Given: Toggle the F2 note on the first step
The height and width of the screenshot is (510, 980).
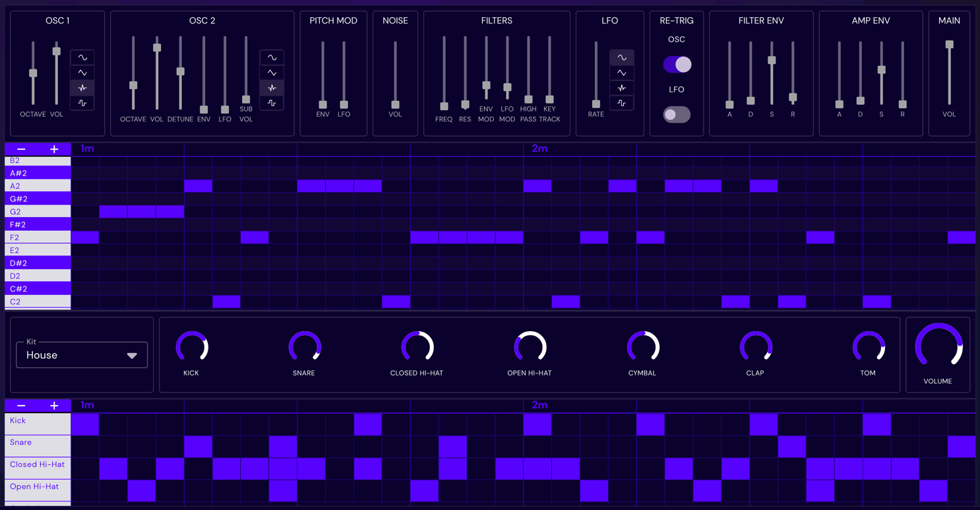Looking at the screenshot, I should click(x=85, y=237).
